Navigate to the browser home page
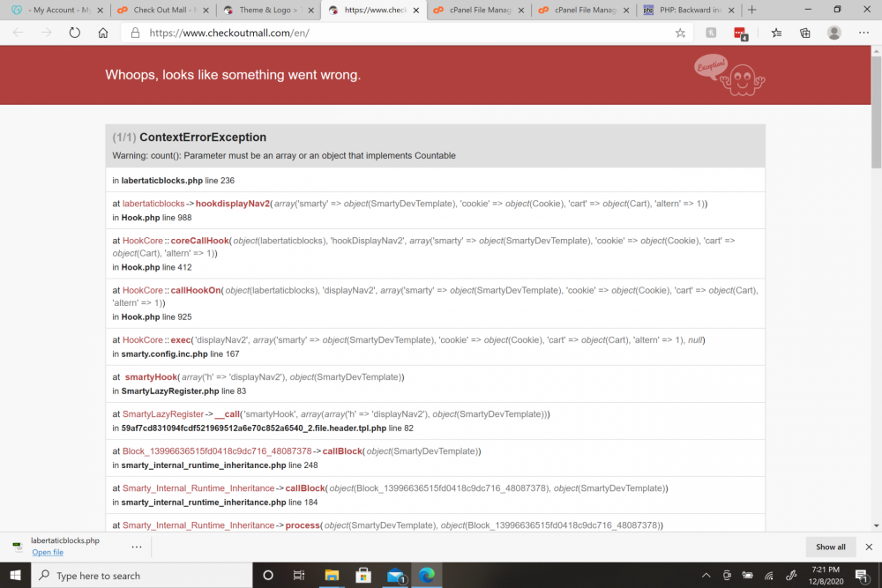 tap(102, 32)
